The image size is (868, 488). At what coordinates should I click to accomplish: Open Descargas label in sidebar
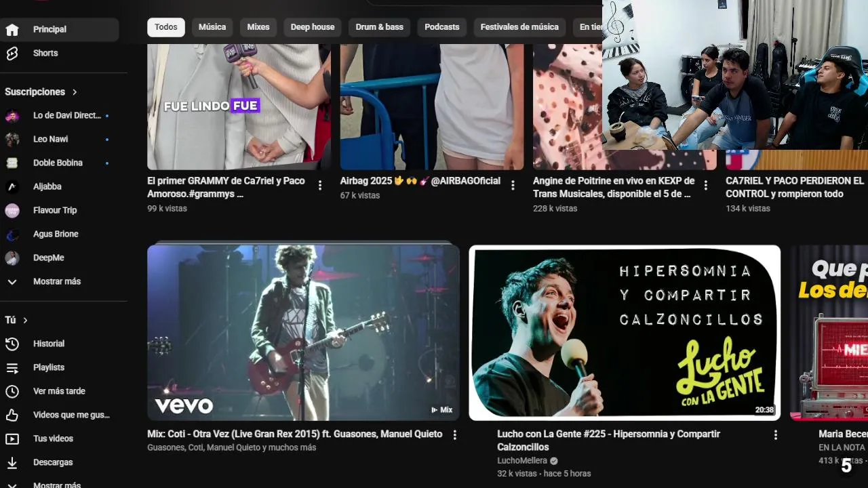click(x=53, y=463)
